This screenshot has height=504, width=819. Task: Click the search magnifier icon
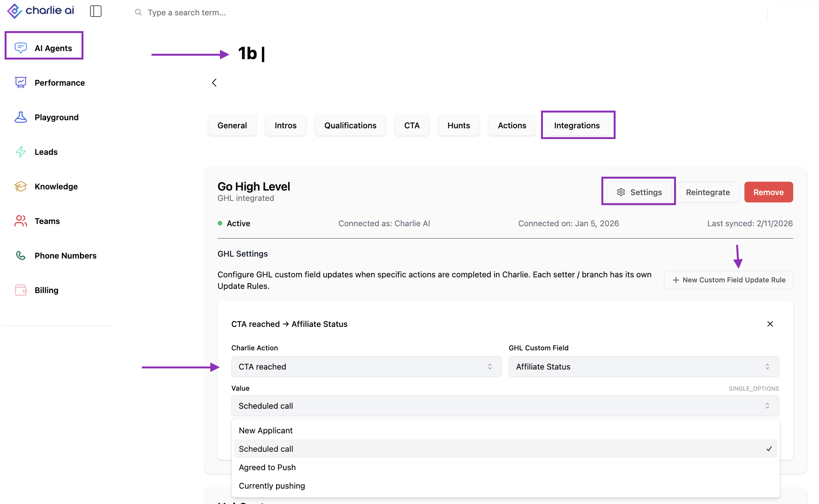coord(138,12)
